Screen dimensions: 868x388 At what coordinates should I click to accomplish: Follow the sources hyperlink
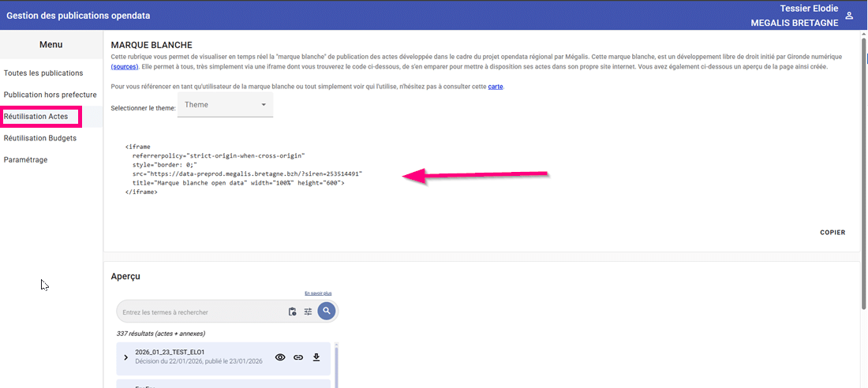[x=125, y=66]
